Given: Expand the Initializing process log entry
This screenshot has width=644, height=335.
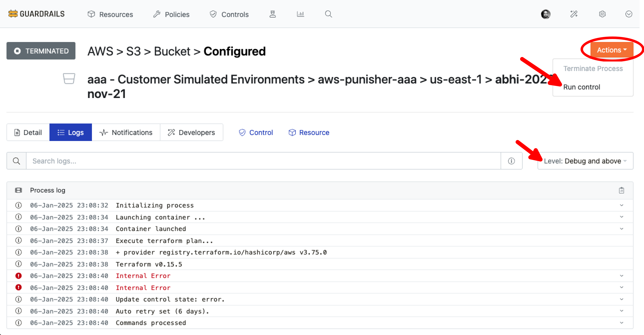Looking at the screenshot, I should [x=621, y=205].
